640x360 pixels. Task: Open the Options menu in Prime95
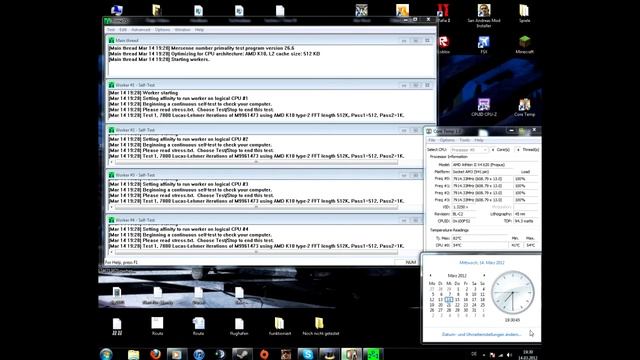pyautogui.click(x=162, y=30)
